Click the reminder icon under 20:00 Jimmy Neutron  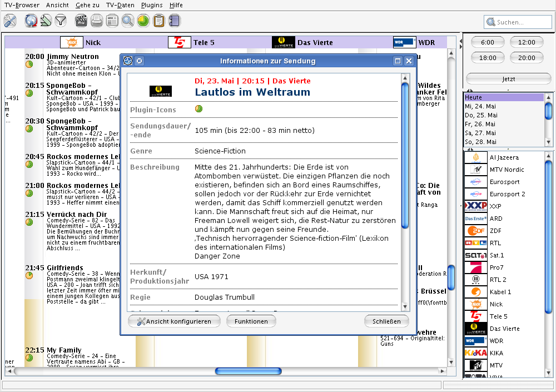click(29, 64)
